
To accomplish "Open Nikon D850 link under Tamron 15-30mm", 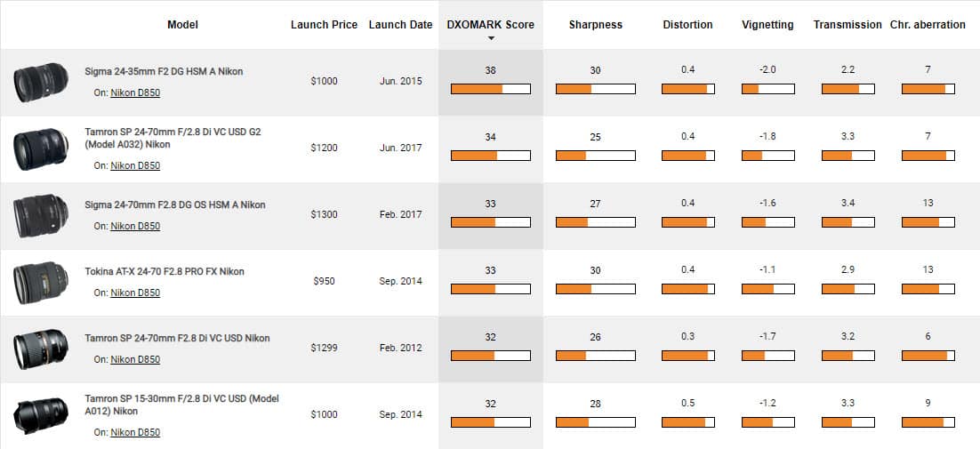I will [135, 433].
